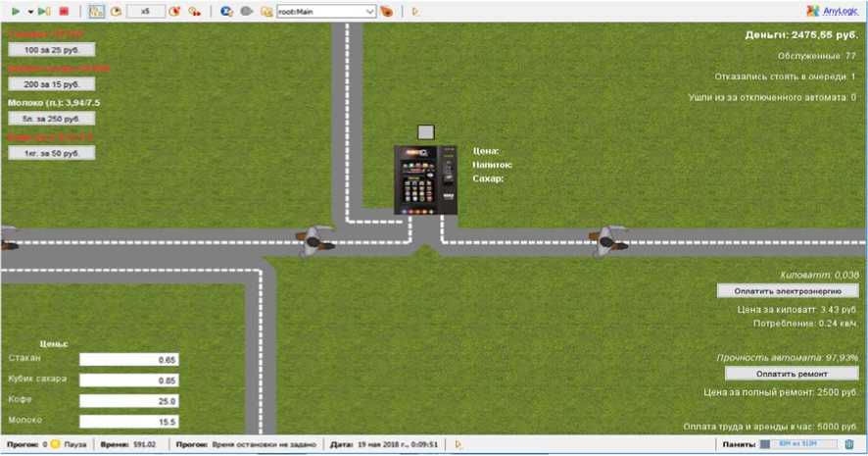868x456 pixels.
Task: Click Время остановки не задано status text
Action: tap(265, 444)
